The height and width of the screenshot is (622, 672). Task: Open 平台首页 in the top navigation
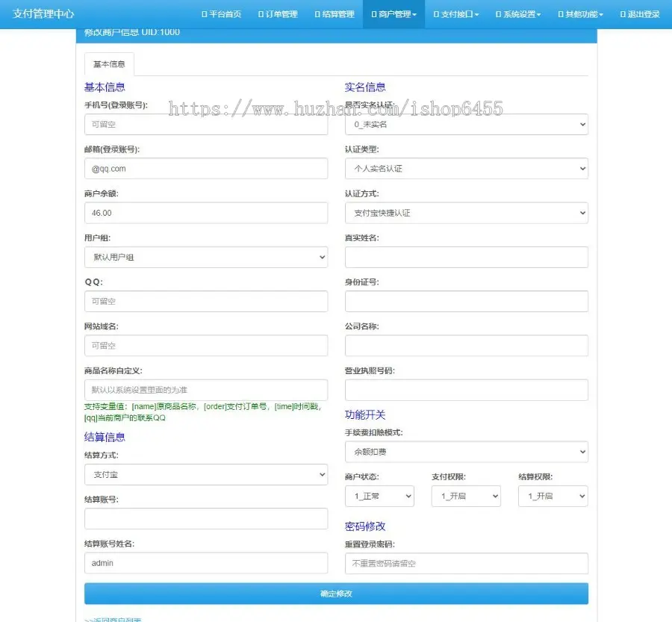click(x=221, y=14)
